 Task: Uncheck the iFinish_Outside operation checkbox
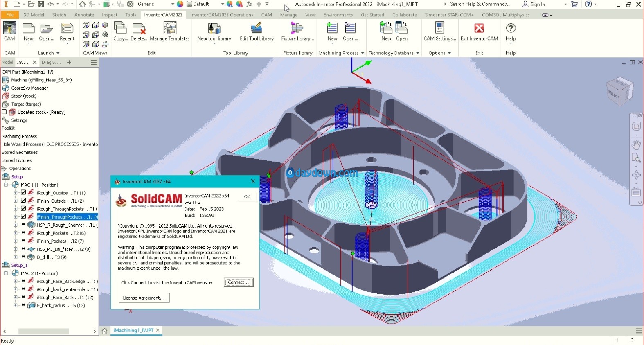[23, 201]
